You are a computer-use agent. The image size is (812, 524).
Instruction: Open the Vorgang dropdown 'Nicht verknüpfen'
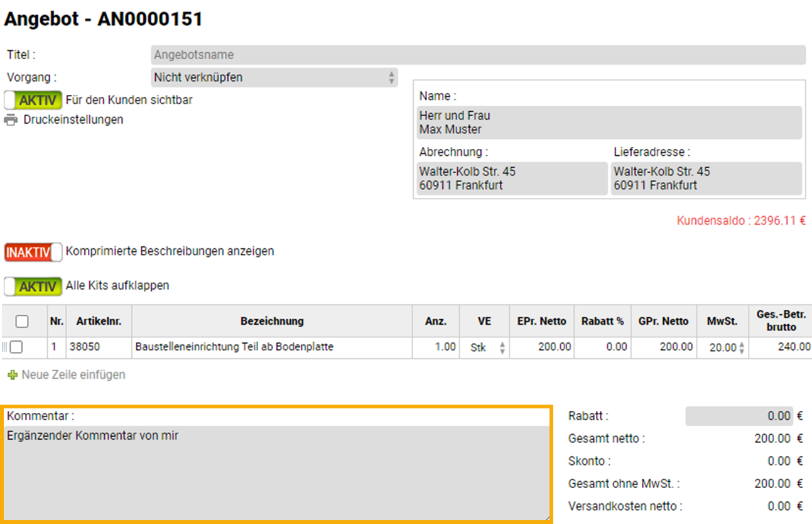click(274, 77)
